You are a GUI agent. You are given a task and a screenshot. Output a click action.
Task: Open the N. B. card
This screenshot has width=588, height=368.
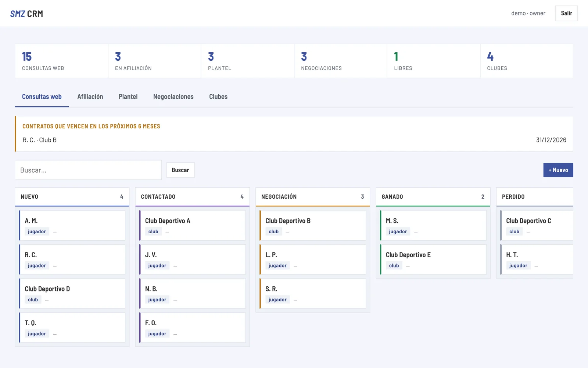pyautogui.click(x=192, y=294)
